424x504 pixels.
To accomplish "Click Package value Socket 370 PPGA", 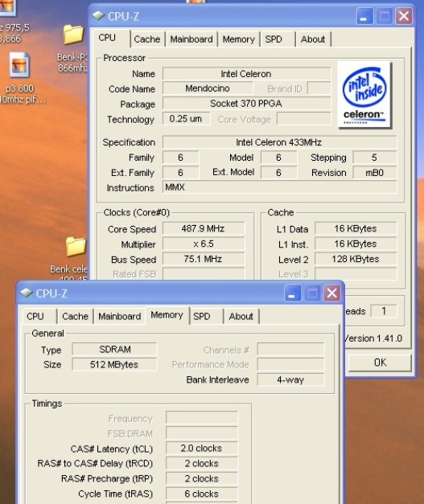I will pyautogui.click(x=246, y=104).
